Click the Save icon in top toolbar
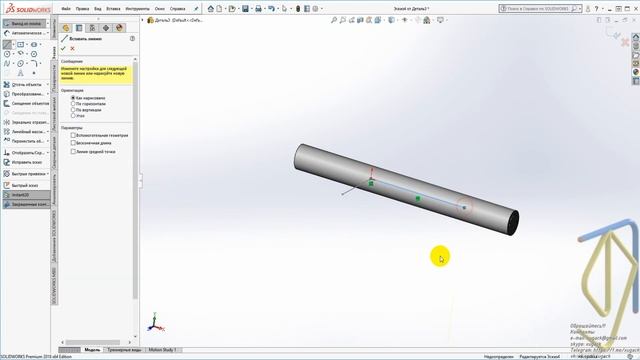 [x=245, y=9]
